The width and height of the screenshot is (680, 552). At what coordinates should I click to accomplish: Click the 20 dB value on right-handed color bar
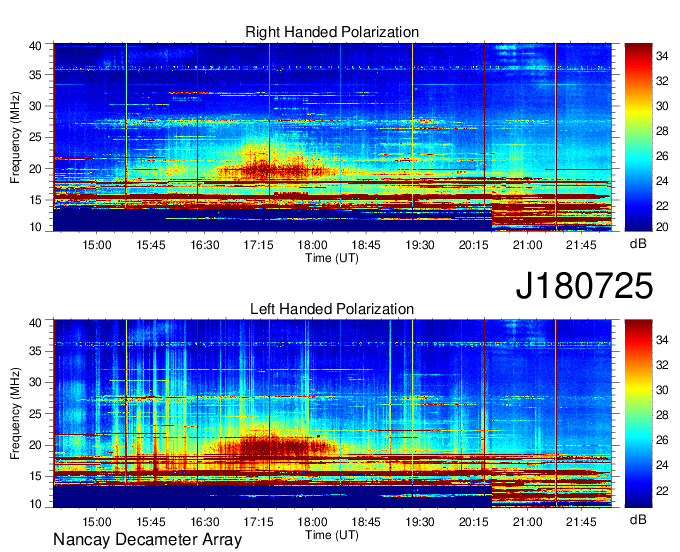click(x=662, y=227)
